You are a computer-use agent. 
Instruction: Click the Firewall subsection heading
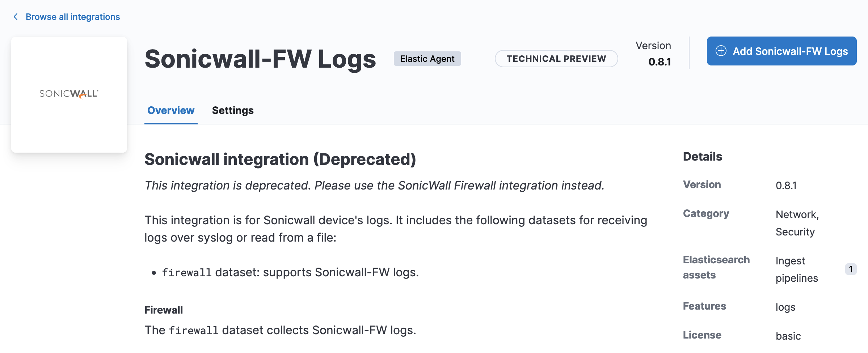[164, 310]
